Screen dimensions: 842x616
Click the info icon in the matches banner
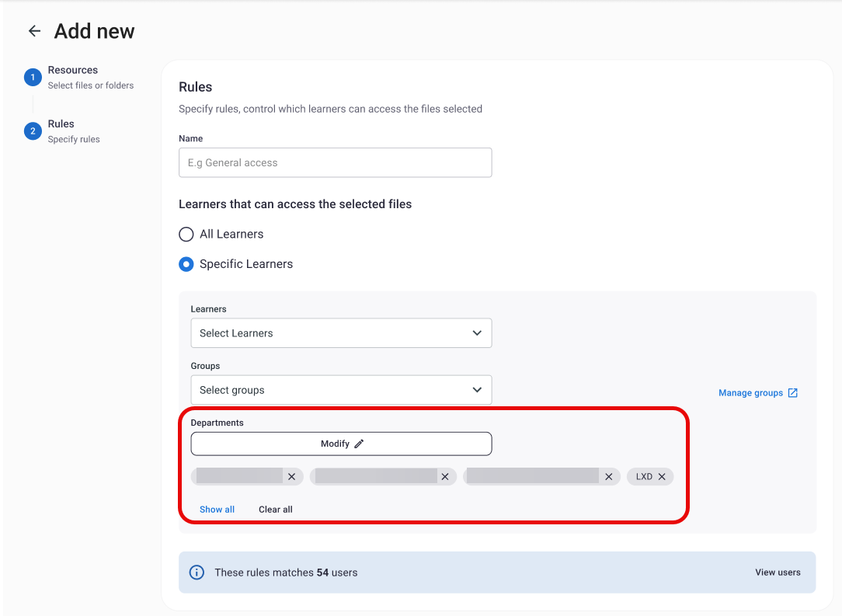click(x=197, y=572)
